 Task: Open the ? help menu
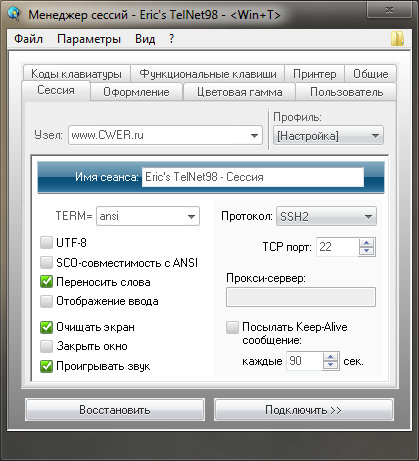[x=171, y=39]
